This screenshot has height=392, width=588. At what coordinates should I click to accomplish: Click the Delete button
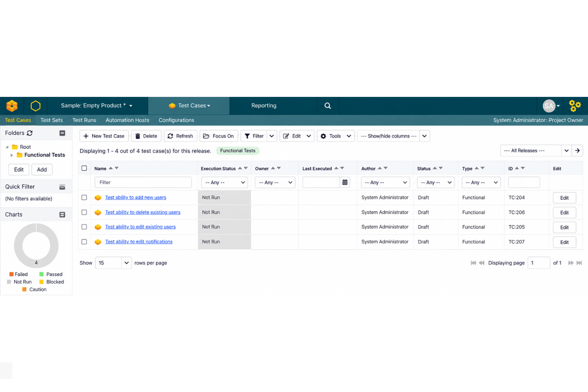[x=146, y=136]
